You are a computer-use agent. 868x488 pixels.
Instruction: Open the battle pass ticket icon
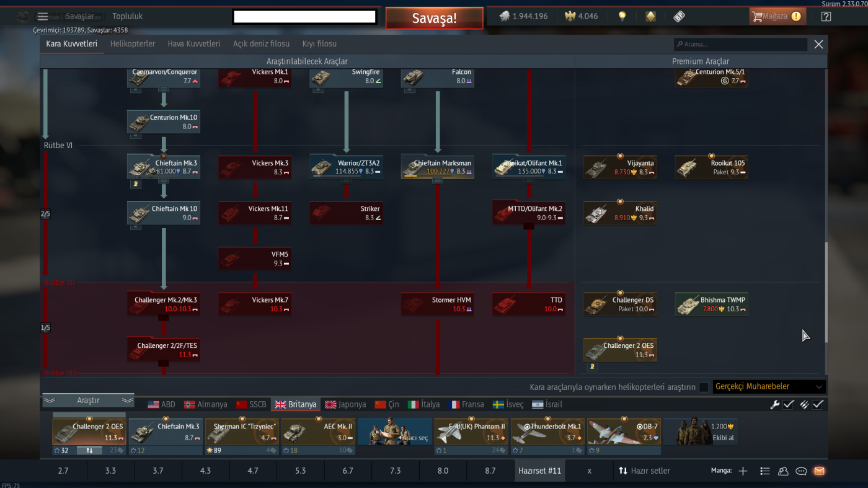(679, 16)
